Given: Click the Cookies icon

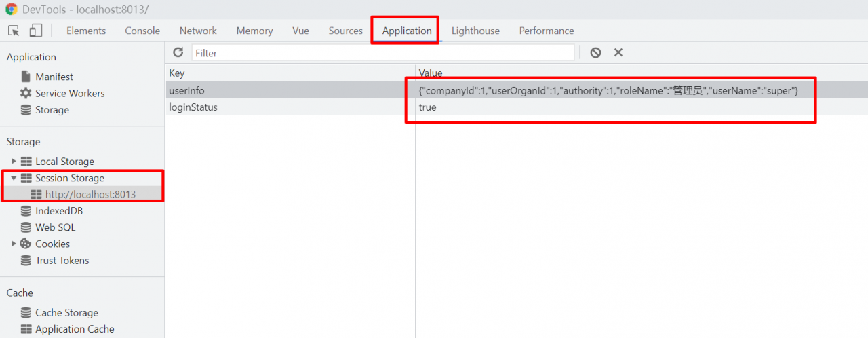Looking at the screenshot, I should [26, 244].
